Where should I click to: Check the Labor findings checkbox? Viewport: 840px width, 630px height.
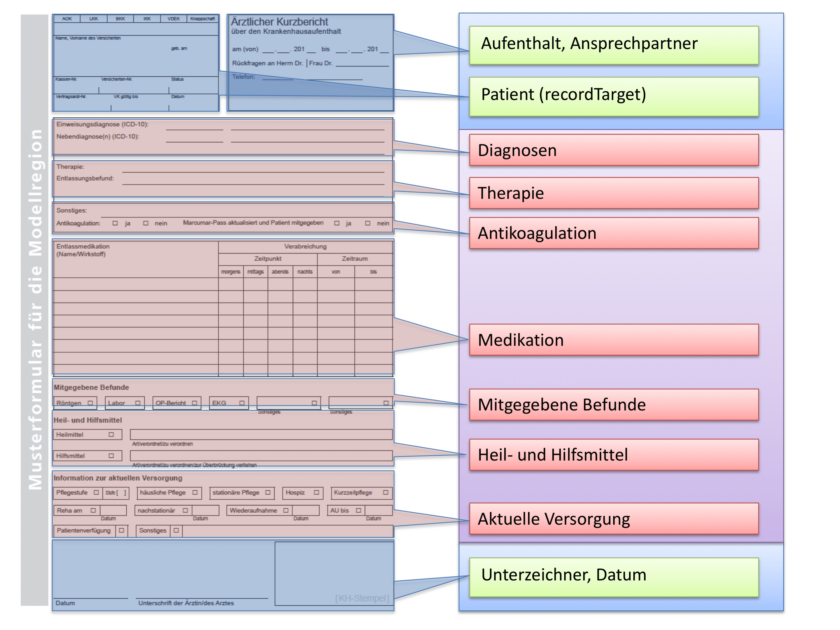[x=138, y=403]
